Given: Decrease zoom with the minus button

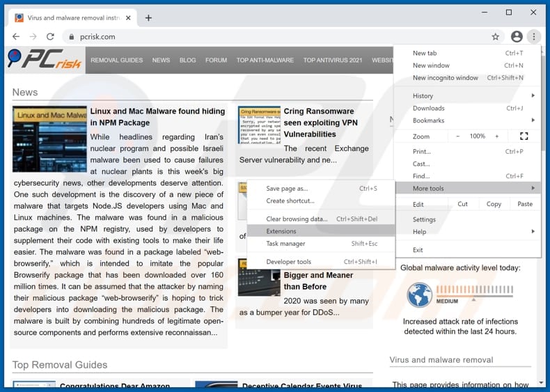Looking at the screenshot, I should (x=458, y=136).
